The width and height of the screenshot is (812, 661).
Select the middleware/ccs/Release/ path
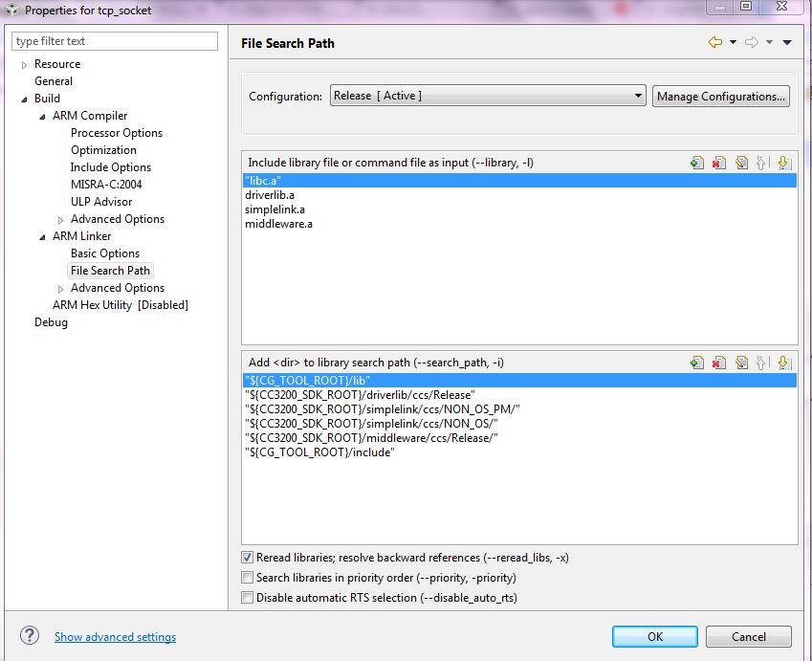click(x=519, y=438)
